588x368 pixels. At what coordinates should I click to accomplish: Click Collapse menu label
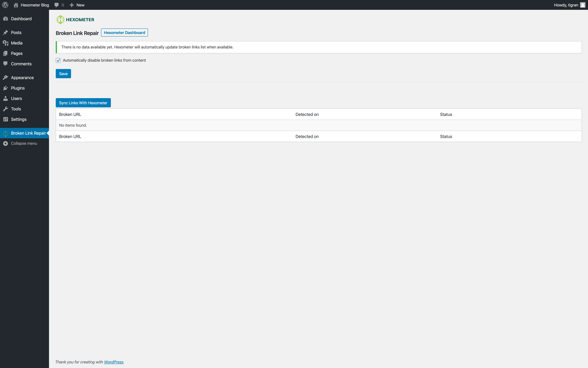24,143
